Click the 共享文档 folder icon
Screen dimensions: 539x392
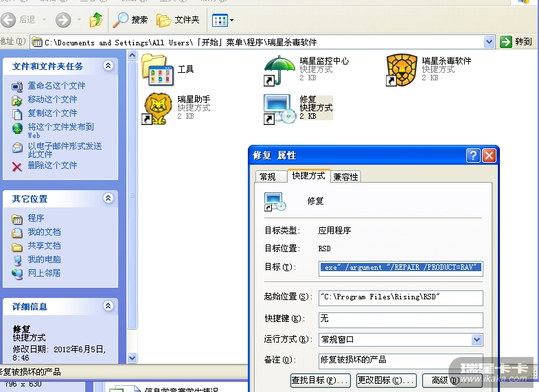17,246
